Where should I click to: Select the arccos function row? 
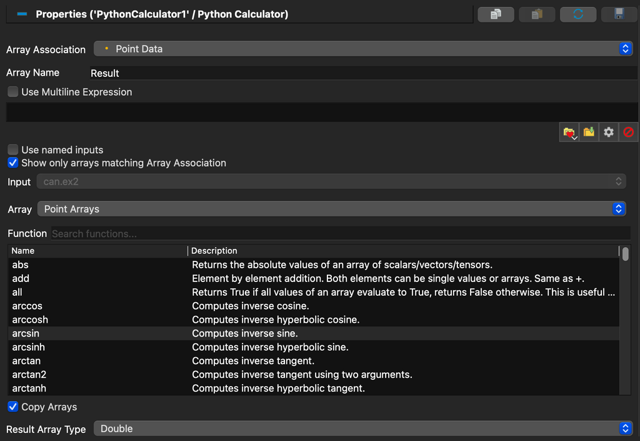(x=313, y=306)
